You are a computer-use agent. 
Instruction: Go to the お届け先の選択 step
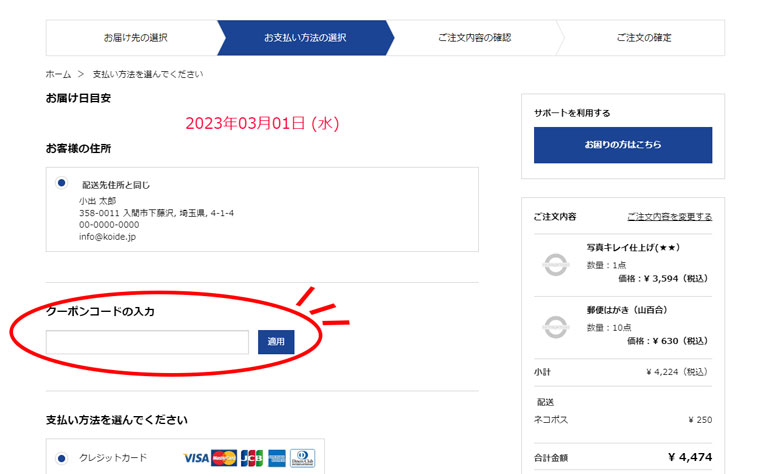(135, 38)
